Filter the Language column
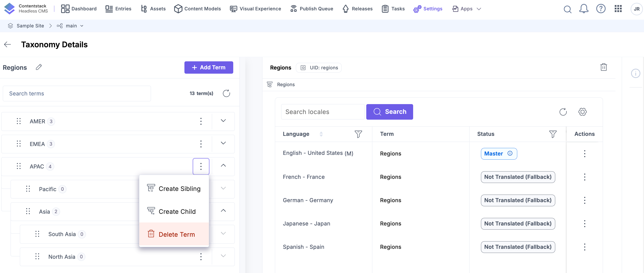644x273 pixels. tap(358, 134)
